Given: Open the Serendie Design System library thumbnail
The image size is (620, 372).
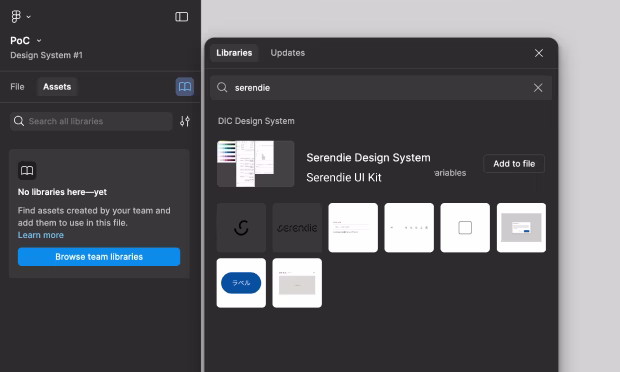Looking at the screenshot, I should [x=255, y=164].
